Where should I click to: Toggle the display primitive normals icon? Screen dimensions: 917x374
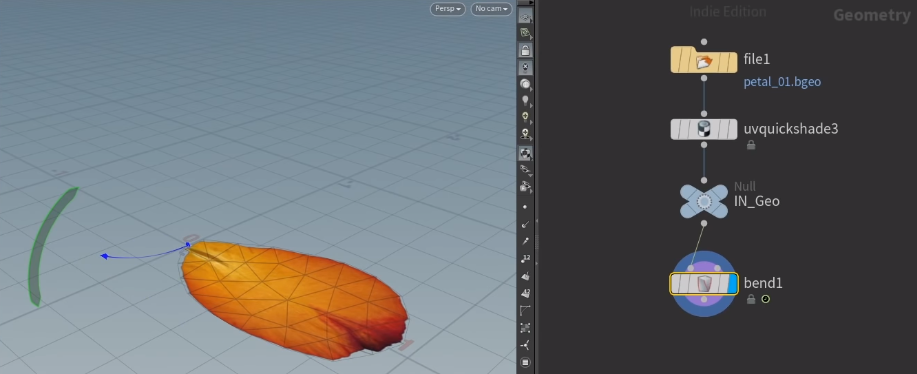(525, 276)
